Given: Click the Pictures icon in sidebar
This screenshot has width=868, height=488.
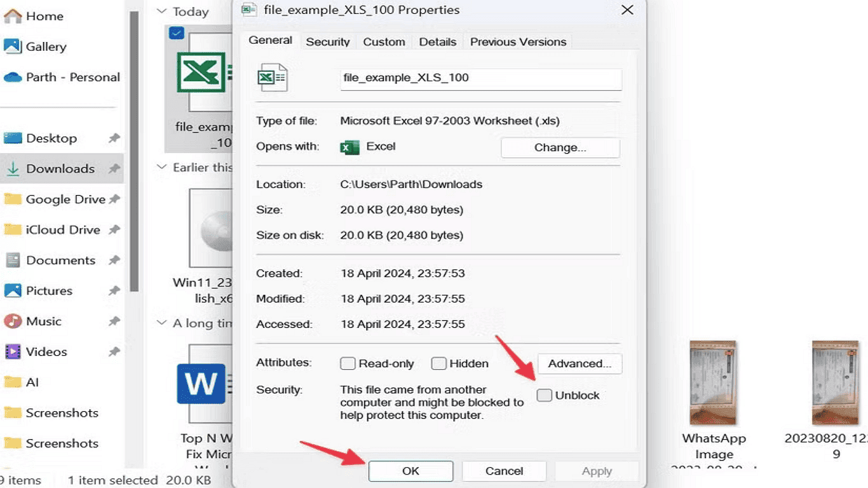Looking at the screenshot, I should click(13, 290).
